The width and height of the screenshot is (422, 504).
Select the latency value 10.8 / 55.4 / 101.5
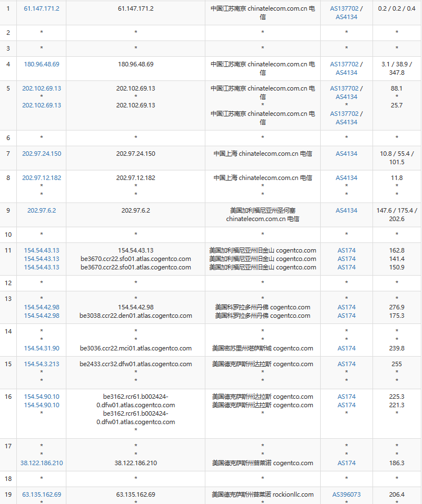pos(397,158)
